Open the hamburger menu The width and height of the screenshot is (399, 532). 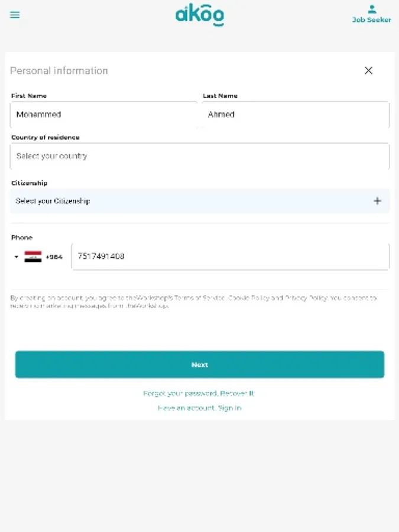[15, 15]
